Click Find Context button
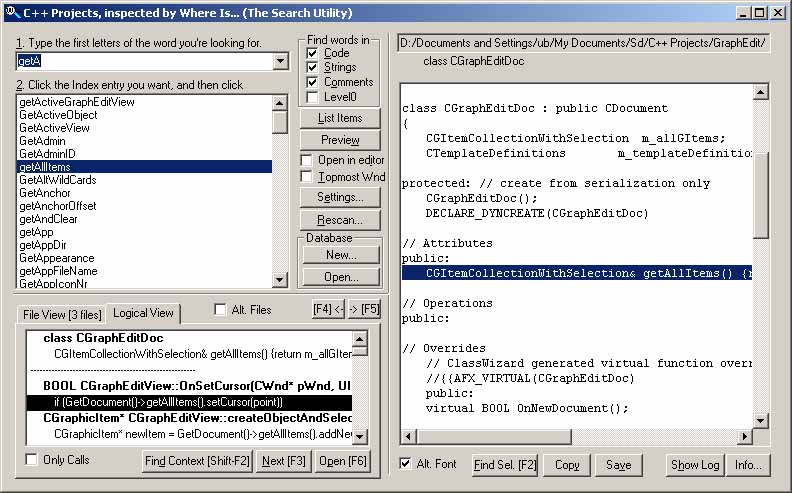The image size is (792, 493). (x=196, y=461)
